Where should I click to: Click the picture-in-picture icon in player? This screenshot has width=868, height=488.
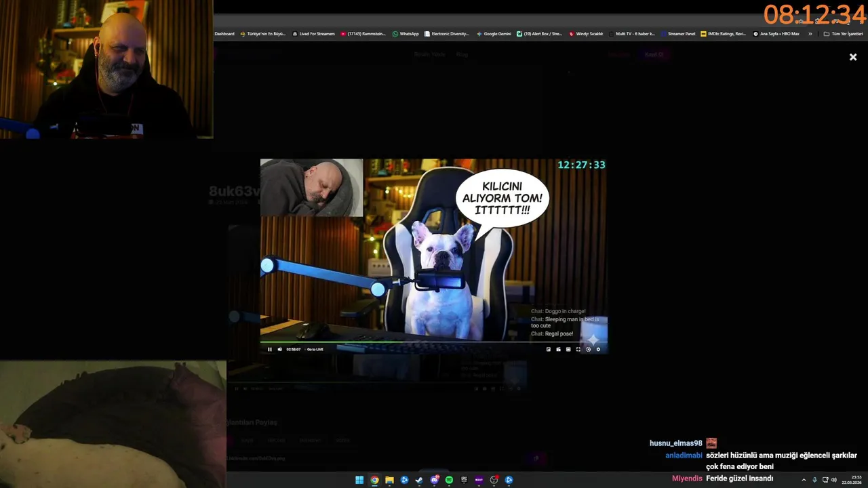tap(549, 349)
